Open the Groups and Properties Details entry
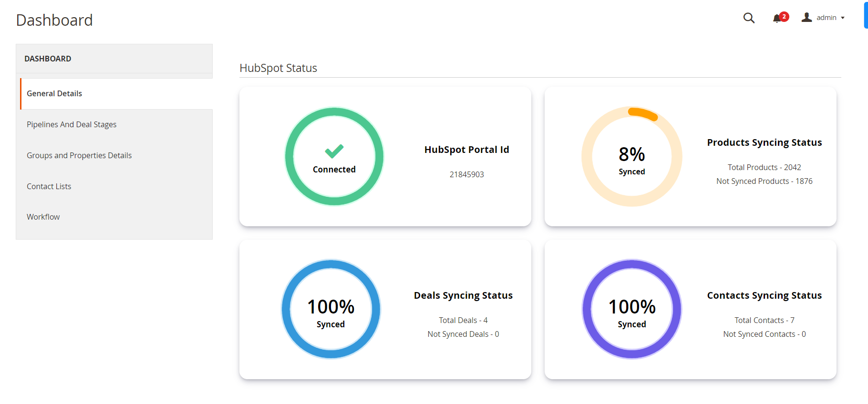868x404 pixels. (x=79, y=155)
